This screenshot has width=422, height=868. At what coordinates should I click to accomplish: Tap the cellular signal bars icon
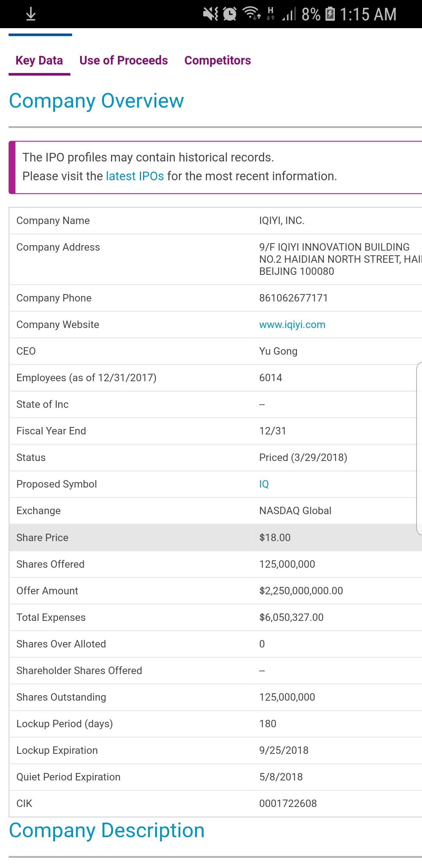click(x=289, y=14)
